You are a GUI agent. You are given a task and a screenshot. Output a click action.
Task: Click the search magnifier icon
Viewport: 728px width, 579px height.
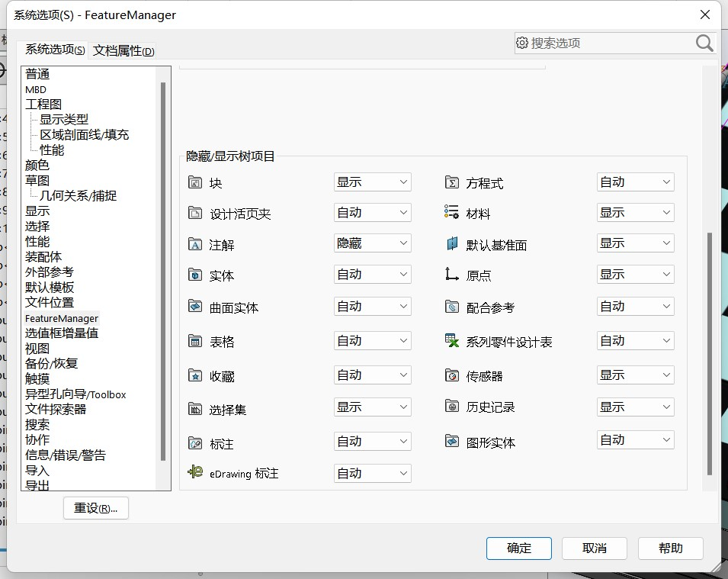(704, 43)
